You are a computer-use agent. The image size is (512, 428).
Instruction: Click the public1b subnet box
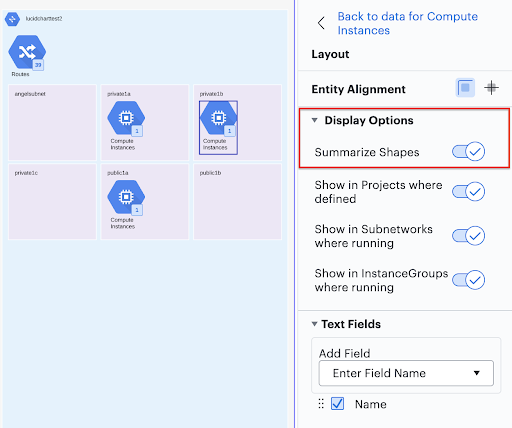click(x=237, y=201)
